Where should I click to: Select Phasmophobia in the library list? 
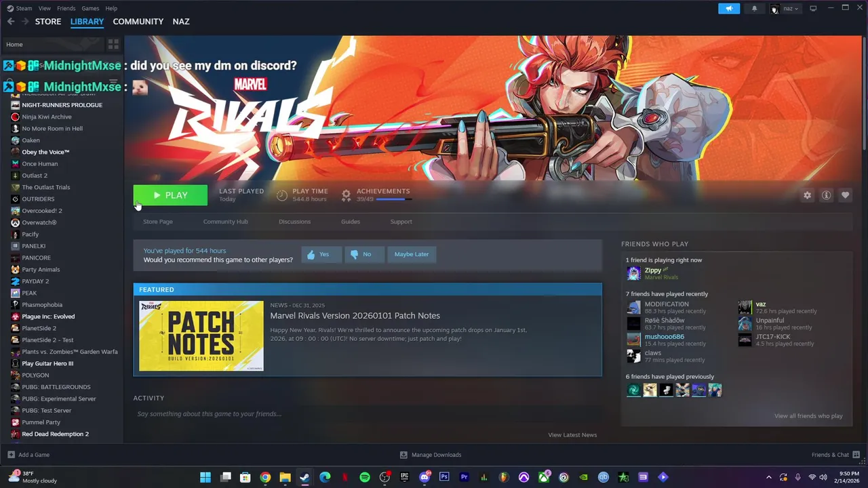(x=42, y=305)
